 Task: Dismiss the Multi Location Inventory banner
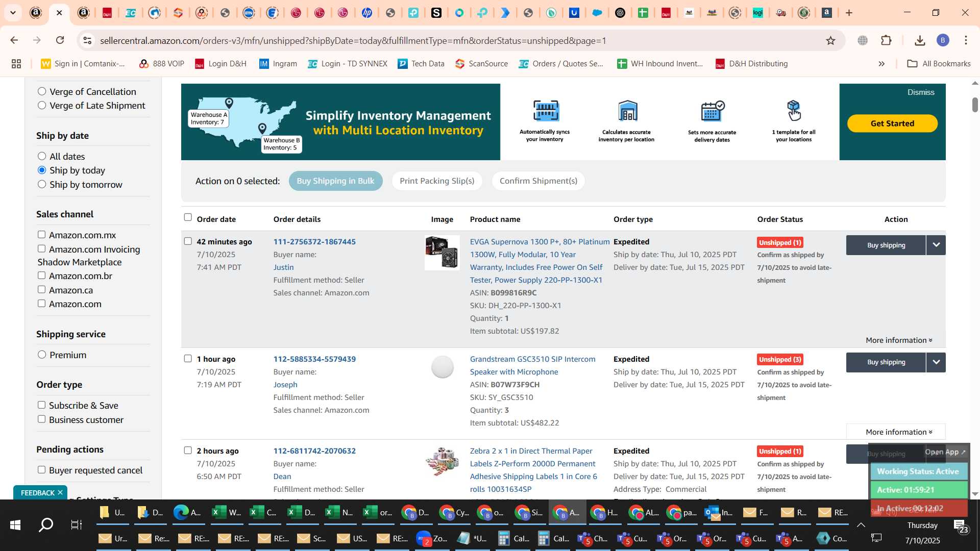[x=921, y=92]
